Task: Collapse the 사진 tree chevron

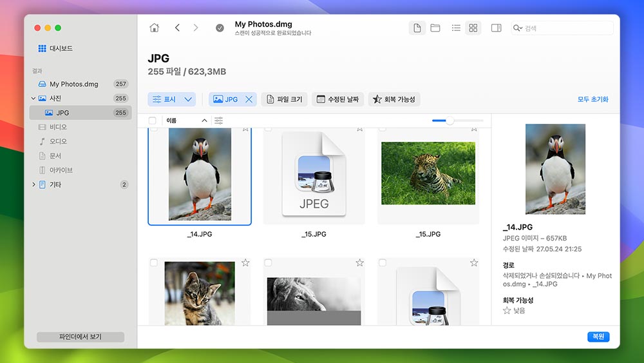Action: [x=33, y=98]
